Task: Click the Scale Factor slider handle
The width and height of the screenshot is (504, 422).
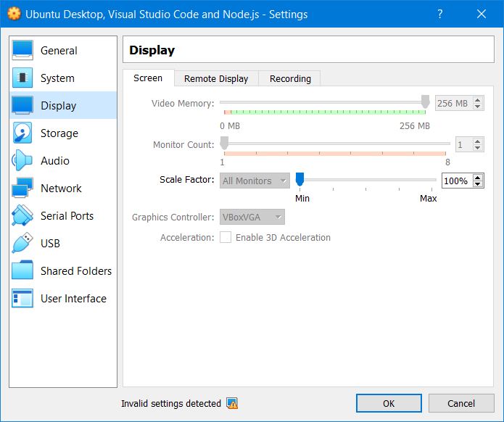Action: click(299, 180)
